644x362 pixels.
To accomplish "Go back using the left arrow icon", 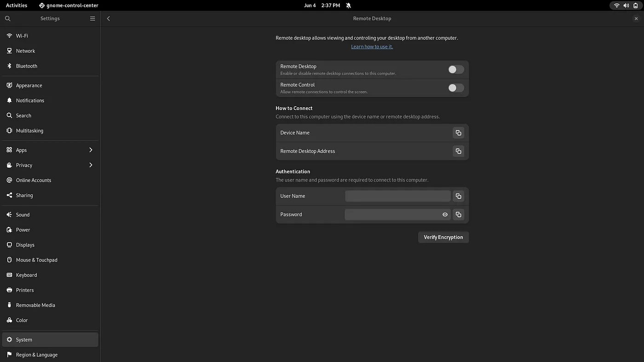I will (x=108, y=18).
